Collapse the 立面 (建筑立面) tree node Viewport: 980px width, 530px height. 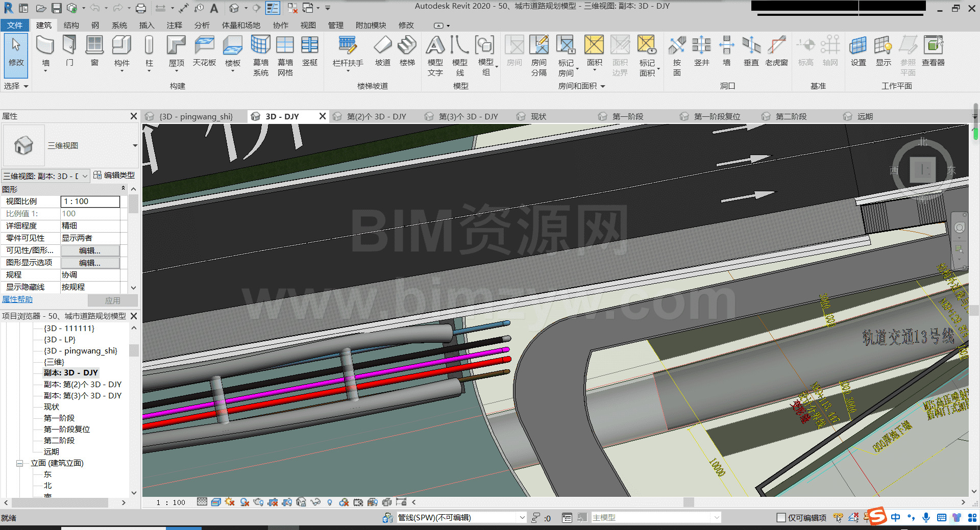coord(20,463)
